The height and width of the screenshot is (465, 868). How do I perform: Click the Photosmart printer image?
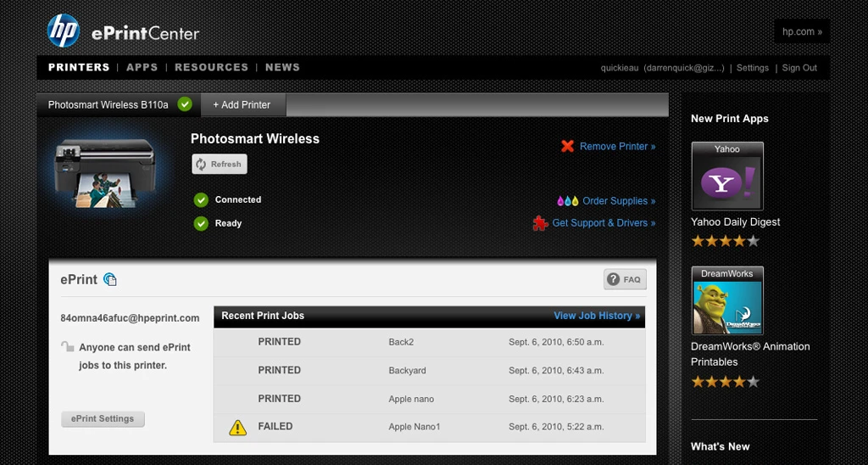104,172
